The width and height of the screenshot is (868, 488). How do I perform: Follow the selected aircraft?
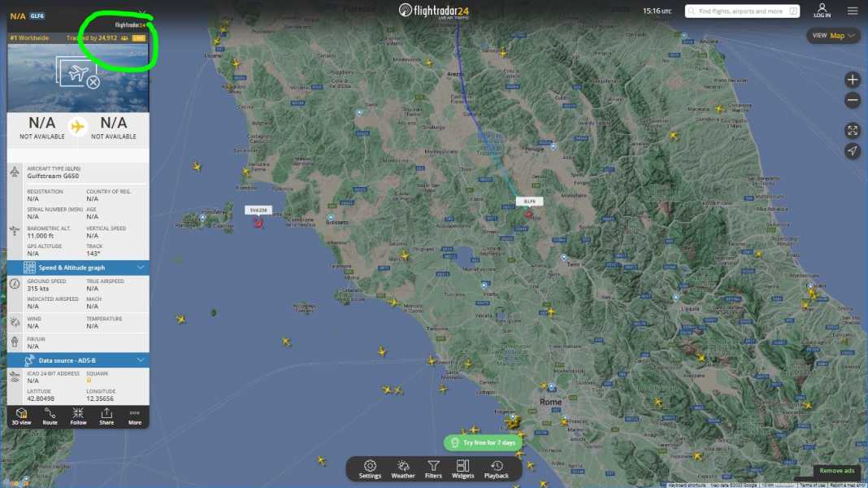(78, 416)
